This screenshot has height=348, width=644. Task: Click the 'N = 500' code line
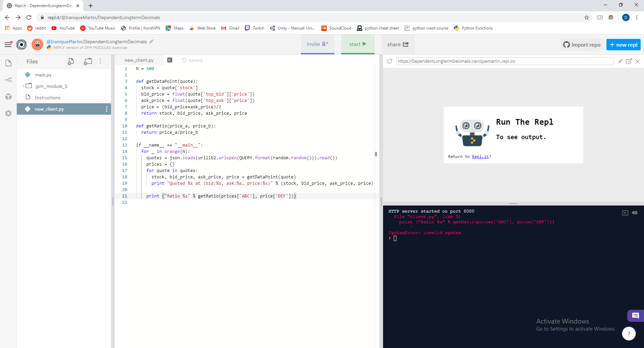click(145, 68)
